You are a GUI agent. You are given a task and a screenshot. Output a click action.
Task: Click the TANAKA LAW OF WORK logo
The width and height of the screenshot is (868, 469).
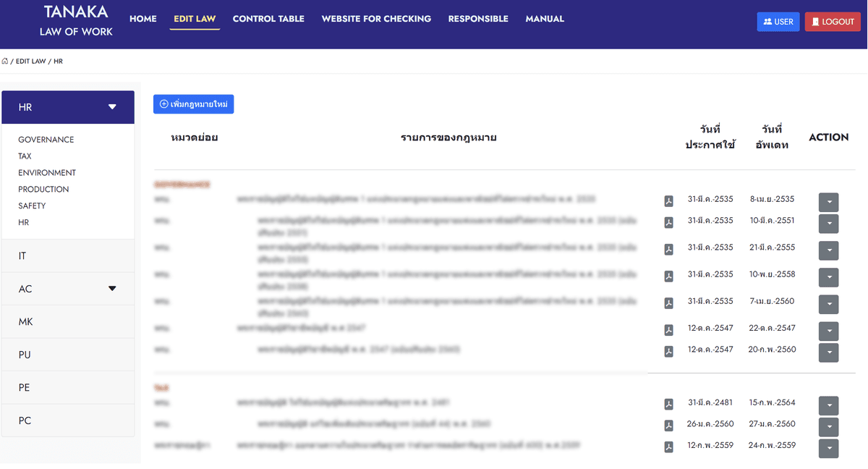click(x=76, y=20)
